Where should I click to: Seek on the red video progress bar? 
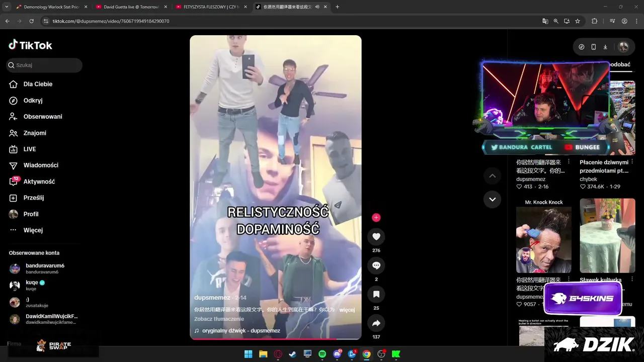click(x=275, y=338)
